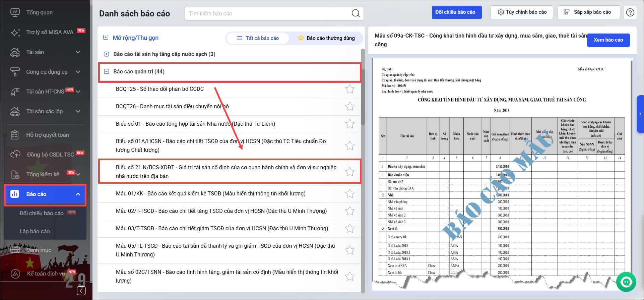Open the help question mark icon

pyautogui.click(x=630, y=12)
